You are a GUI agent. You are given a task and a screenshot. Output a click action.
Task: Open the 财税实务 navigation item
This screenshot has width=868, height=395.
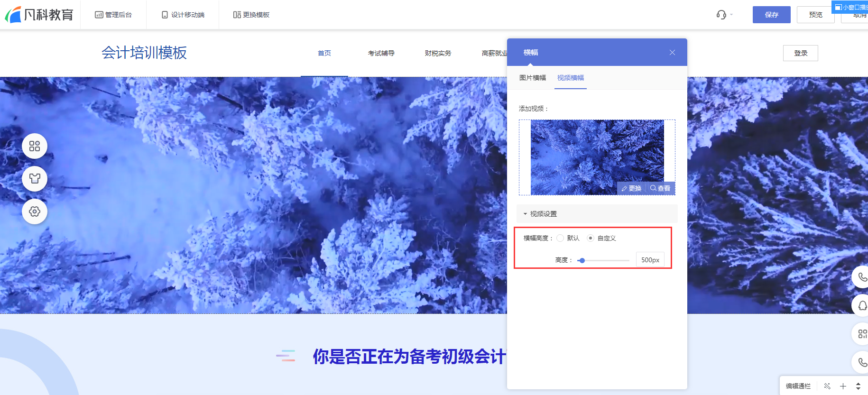pos(438,53)
